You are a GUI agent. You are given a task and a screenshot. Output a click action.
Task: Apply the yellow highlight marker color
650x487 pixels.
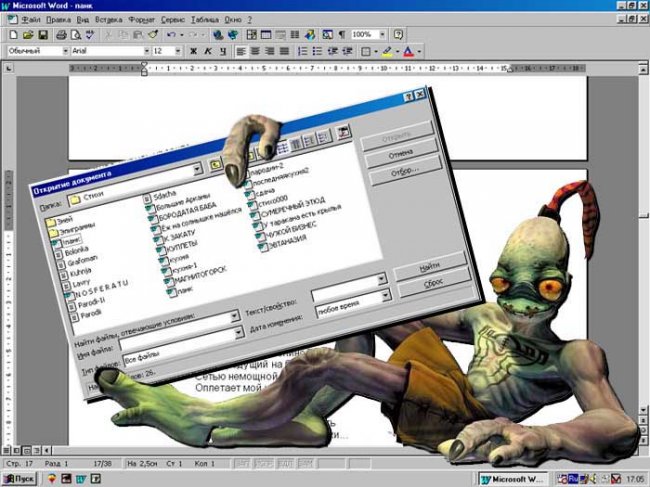tap(387, 51)
